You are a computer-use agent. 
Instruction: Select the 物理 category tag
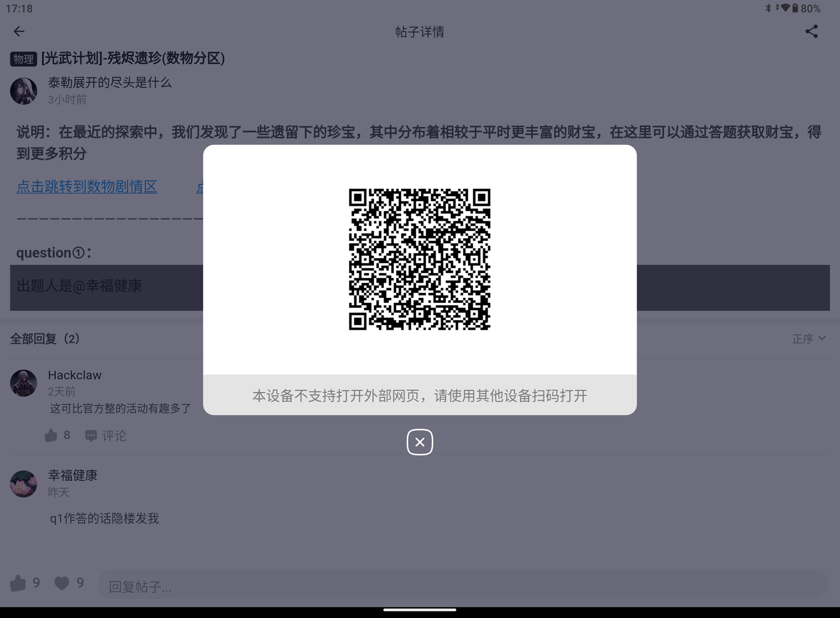[x=24, y=59]
